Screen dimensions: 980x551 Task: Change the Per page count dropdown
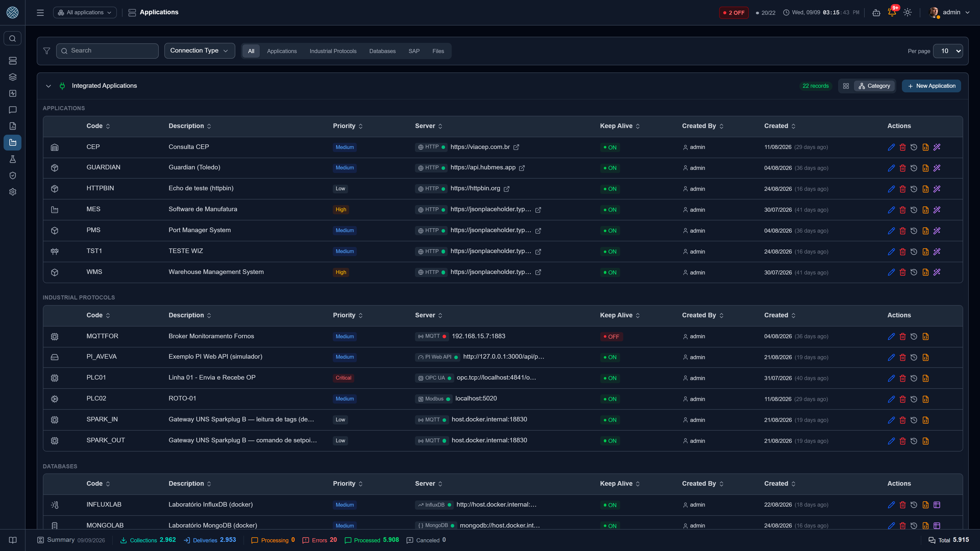948,51
